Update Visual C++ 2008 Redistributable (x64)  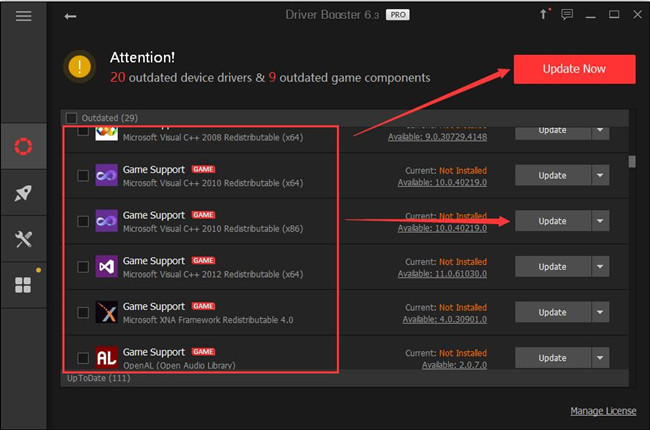553,132
